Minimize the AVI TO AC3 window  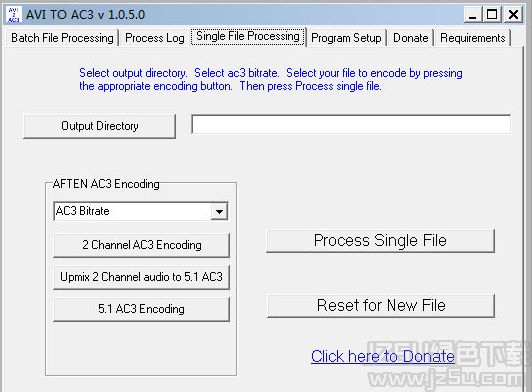pos(473,15)
